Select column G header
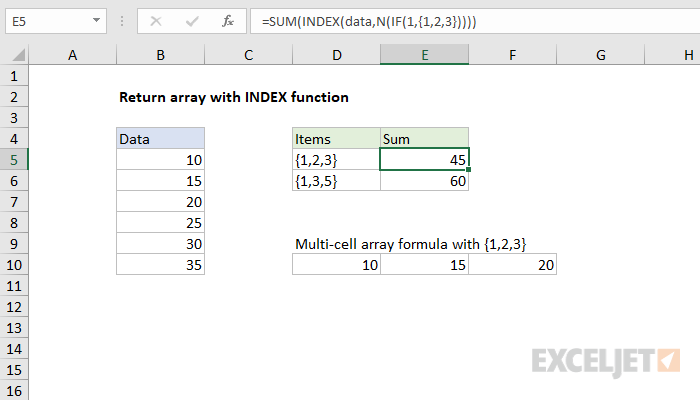The height and width of the screenshot is (400, 700). tap(600, 54)
